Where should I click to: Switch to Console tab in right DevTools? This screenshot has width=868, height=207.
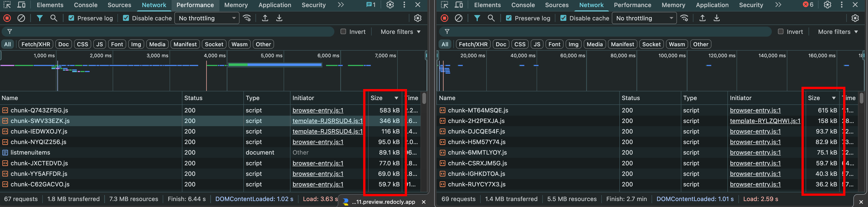pyautogui.click(x=523, y=5)
